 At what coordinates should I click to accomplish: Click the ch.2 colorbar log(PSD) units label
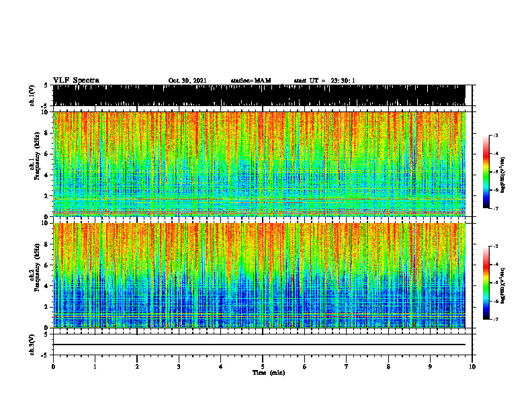pyautogui.click(x=503, y=286)
